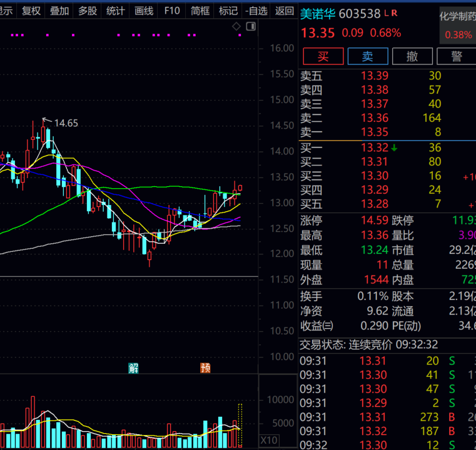The image size is (476, 450).
Task: Select 买四 price 13.29
Action: (x=375, y=190)
